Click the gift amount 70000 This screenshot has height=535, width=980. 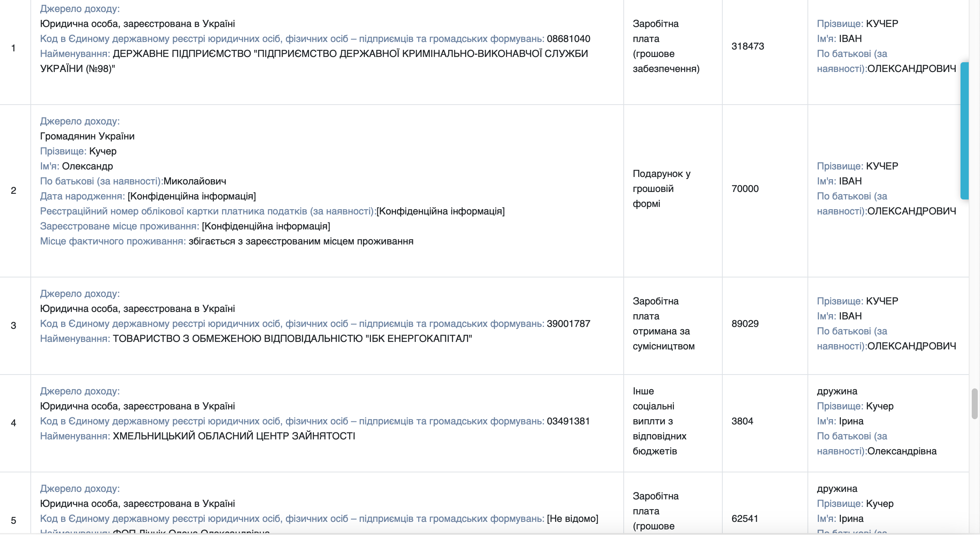click(745, 189)
